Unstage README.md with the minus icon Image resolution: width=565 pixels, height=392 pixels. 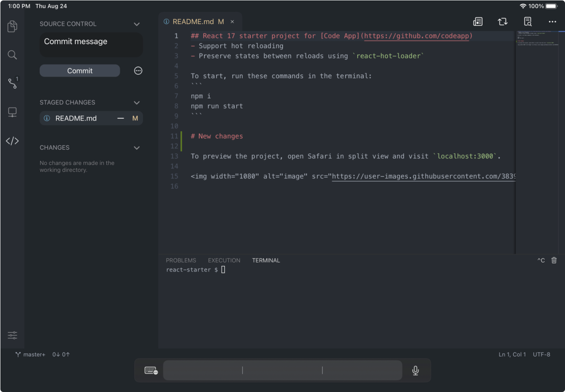point(121,118)
